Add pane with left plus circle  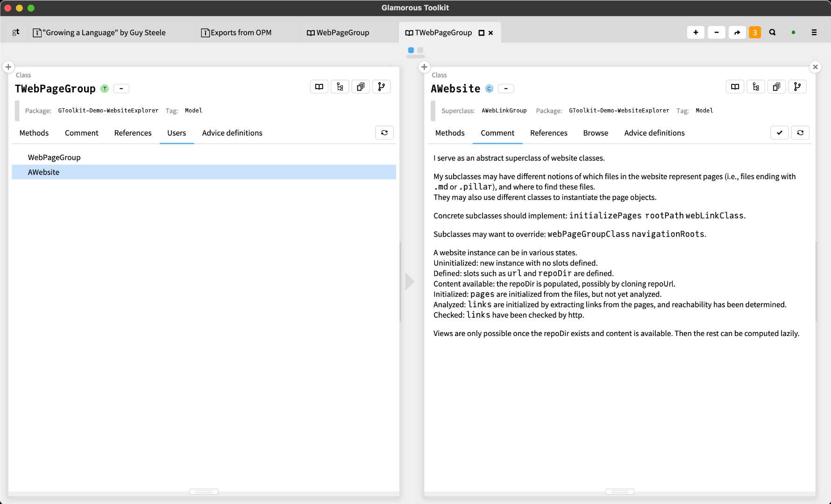pos(8,67)
